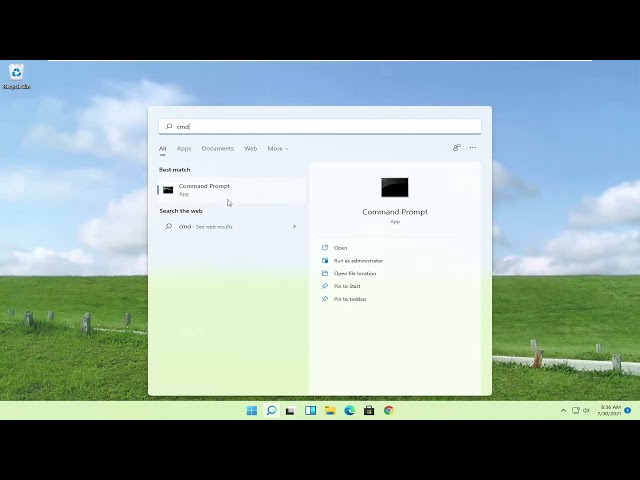Choose Run as administrator
The image size is (640, 480).
coord(358,261)
